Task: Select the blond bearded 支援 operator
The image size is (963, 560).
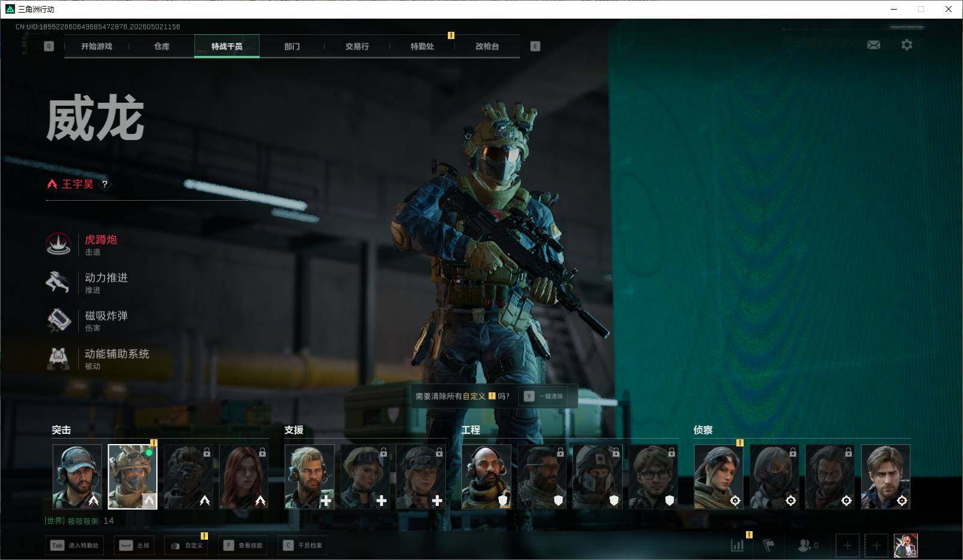Action: pos(310,476)
